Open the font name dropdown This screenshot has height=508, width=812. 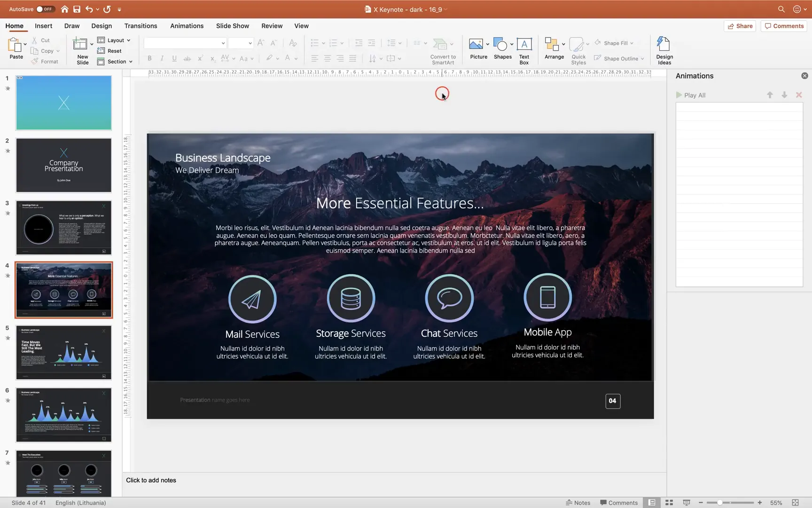223,43
